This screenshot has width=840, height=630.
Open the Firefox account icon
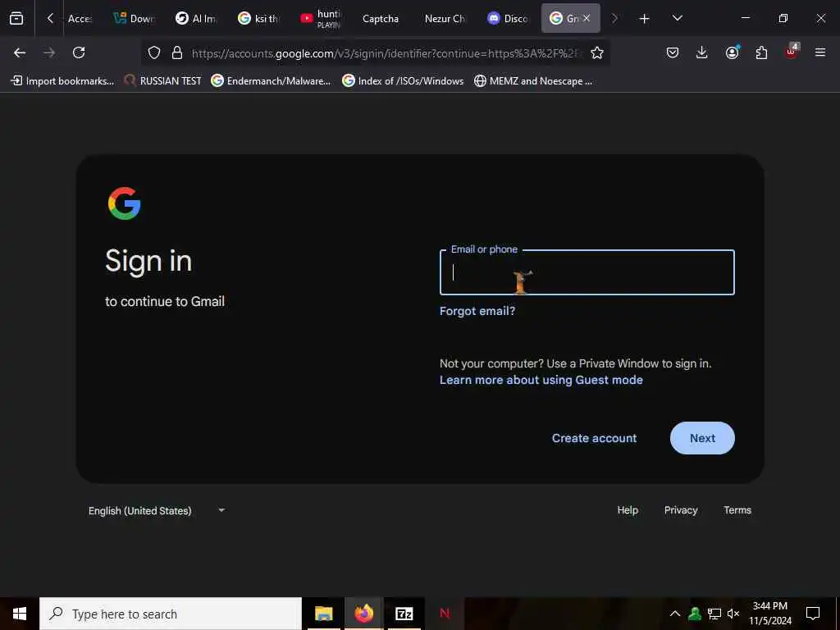733,52
